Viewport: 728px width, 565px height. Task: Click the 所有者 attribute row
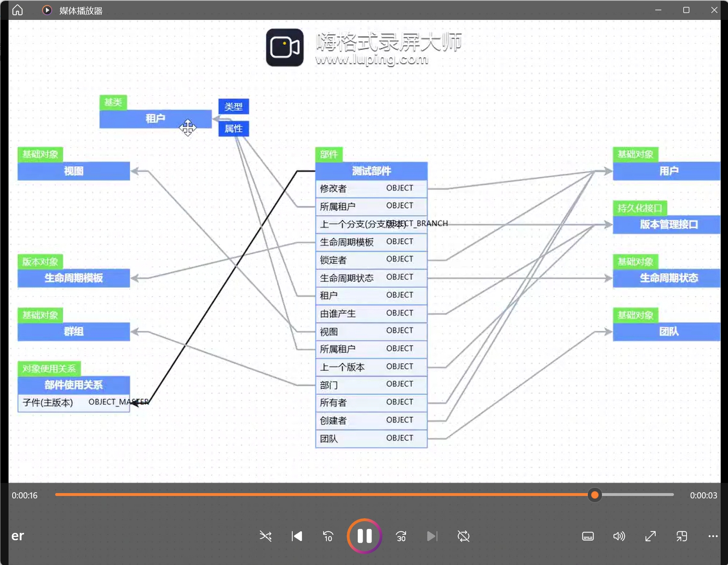coord(371,403)
